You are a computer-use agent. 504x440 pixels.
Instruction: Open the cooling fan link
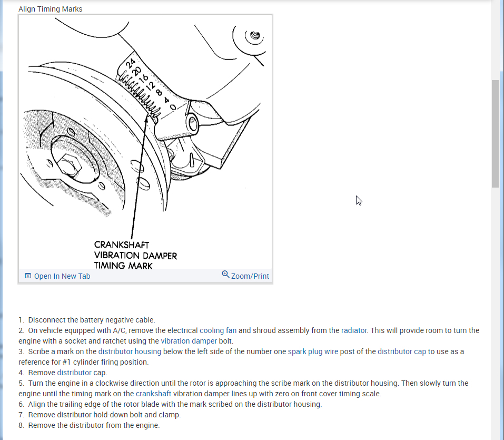pyautogui.click(x=218, y=330)
